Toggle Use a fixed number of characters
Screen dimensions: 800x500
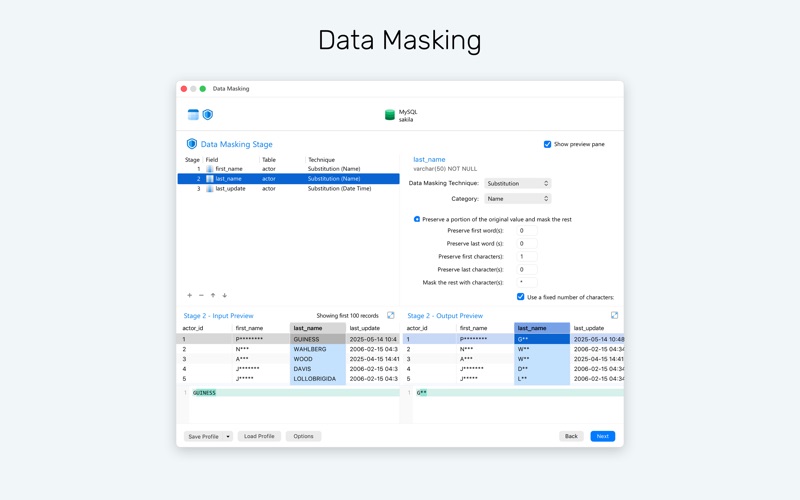[x=520, y=297]
